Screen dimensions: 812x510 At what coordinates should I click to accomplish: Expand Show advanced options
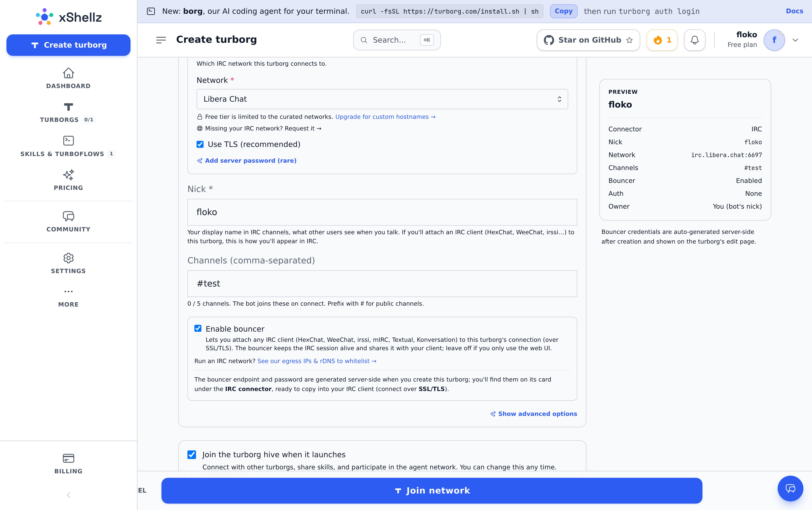tap(533, 414)
